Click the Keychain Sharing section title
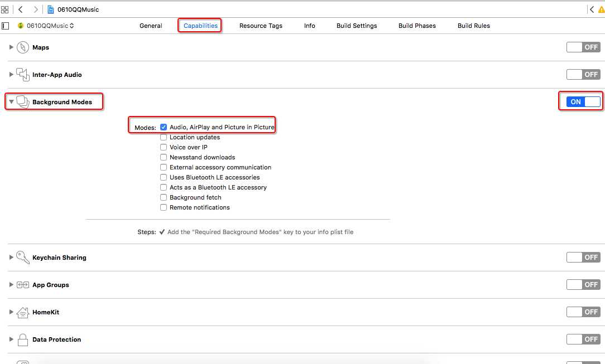Image resolution: width=605 pixels, height=364 pixels. click(59, 258)
